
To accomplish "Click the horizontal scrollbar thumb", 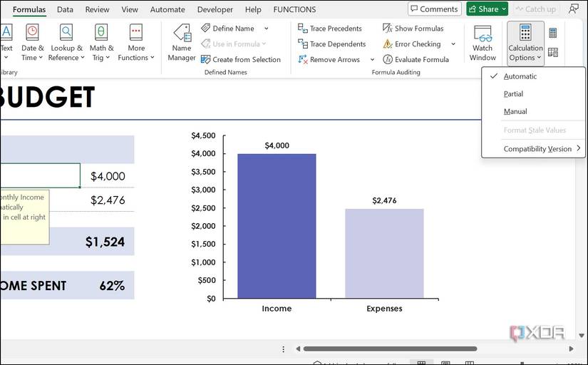I will click(x=390, y=349).
